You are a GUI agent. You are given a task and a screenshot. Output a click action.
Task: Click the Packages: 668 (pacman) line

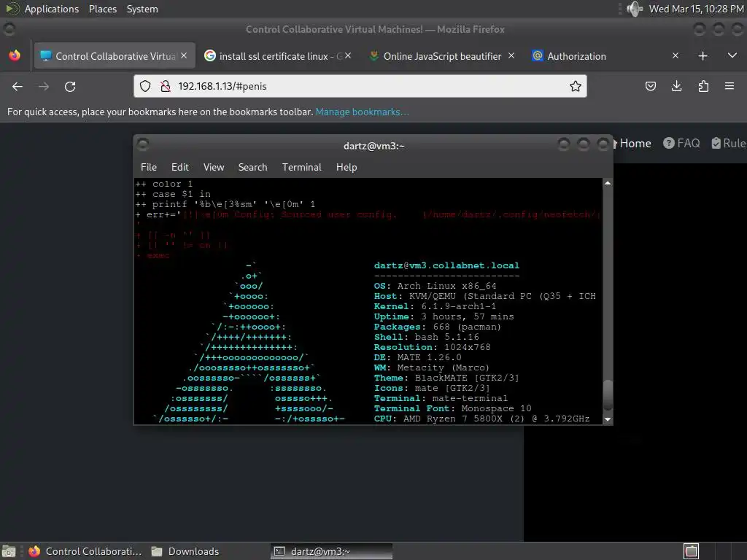(438, 327)
